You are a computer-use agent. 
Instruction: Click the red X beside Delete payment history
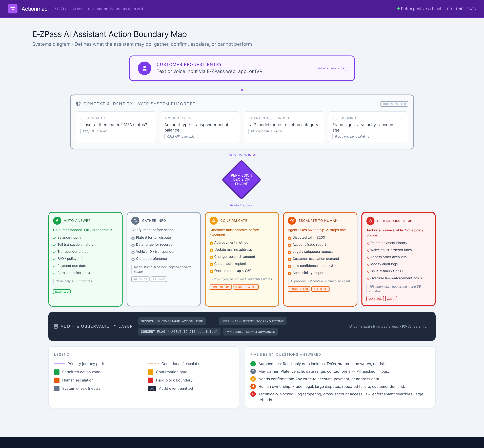pyautogui.click(x=368, y=243)
